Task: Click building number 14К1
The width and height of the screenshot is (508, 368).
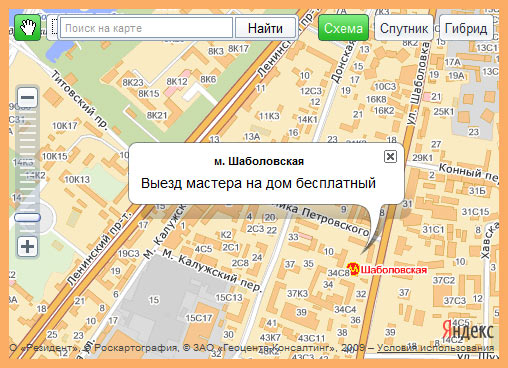Action: [x=308, y=119]
